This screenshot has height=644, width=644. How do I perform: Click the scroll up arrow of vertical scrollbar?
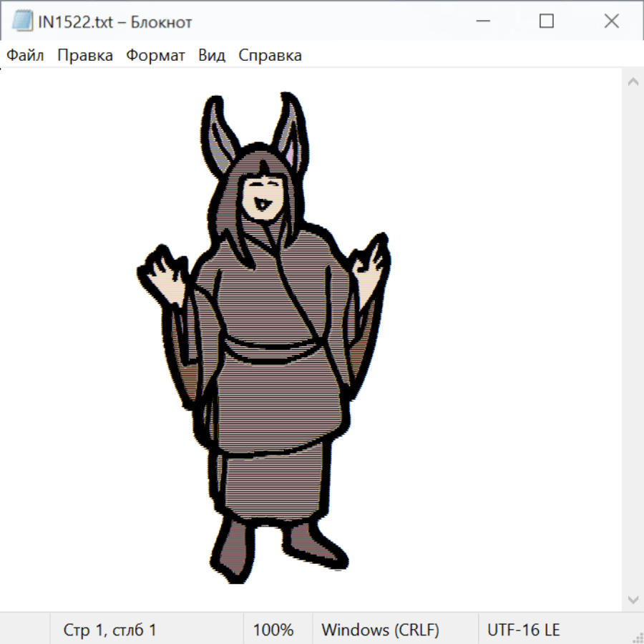tap(633, 82)
